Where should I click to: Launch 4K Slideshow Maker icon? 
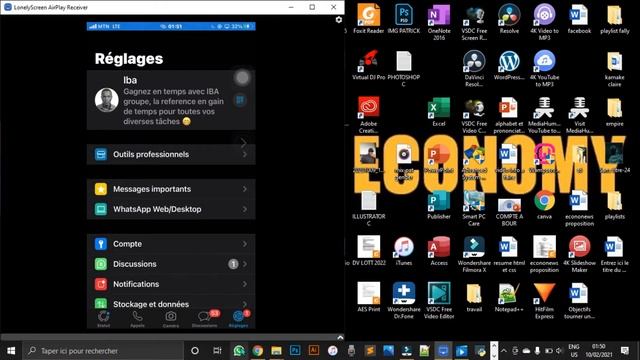579,255
